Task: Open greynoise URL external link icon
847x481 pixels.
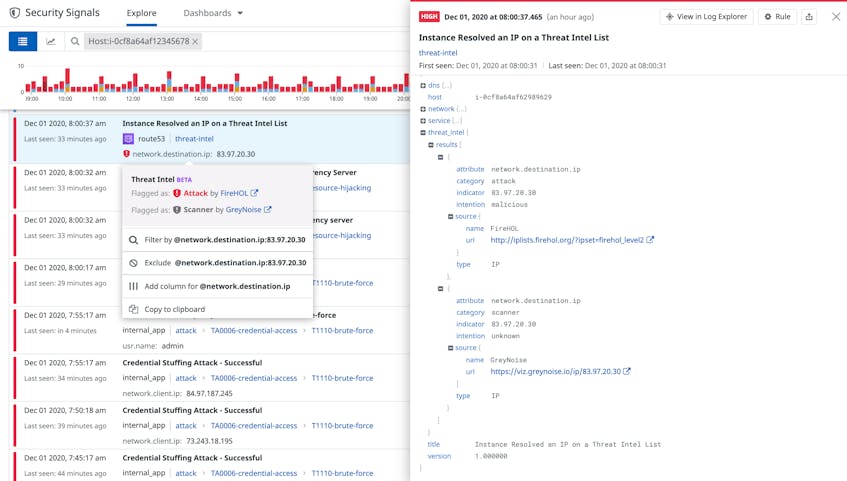Action: (627, 371)
